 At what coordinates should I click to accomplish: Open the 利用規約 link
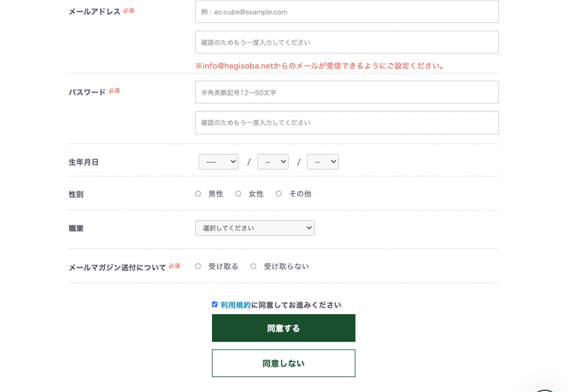tap(236, 305)
